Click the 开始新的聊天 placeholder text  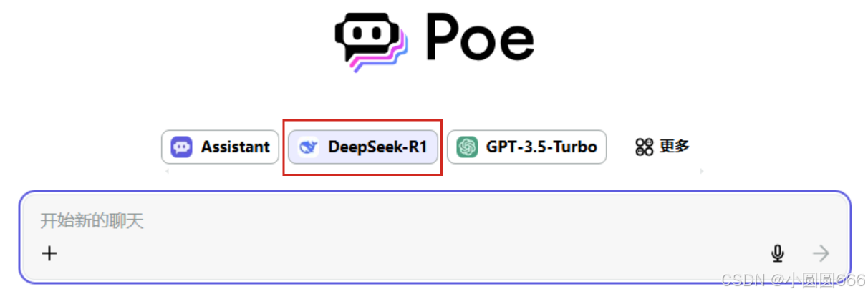tap(92, 220)
